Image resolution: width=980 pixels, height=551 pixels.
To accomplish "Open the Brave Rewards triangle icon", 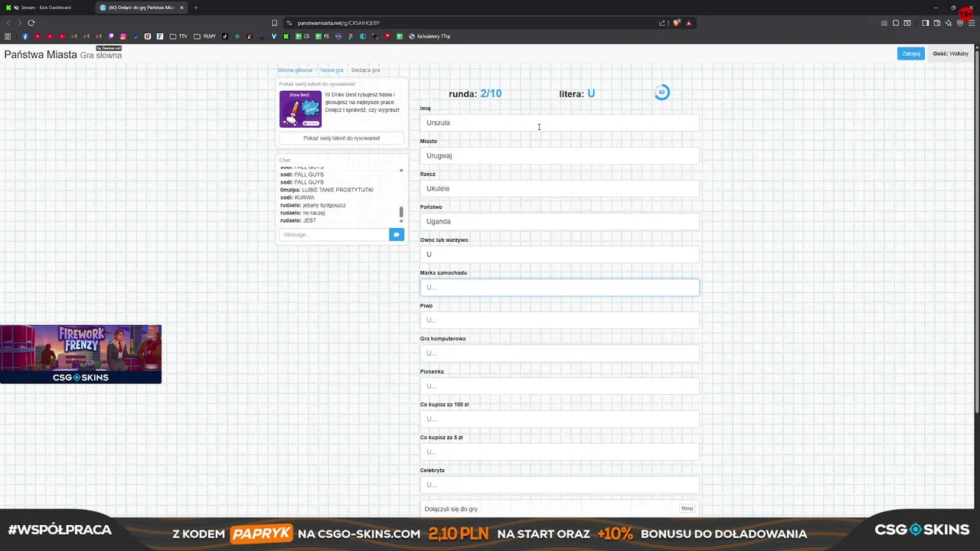I will tap(689, 23).
